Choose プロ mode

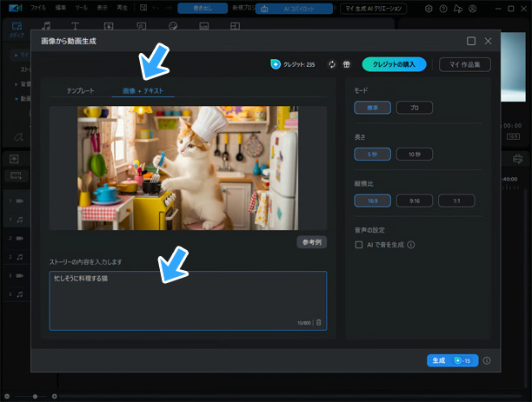(415, 108)
